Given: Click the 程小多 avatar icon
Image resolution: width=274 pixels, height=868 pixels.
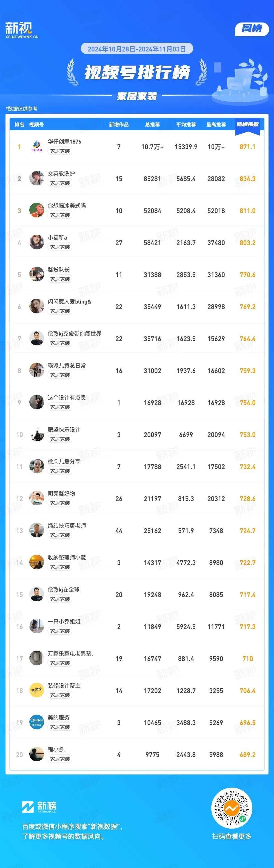Looking at the screenshot, I should (36, 754).
